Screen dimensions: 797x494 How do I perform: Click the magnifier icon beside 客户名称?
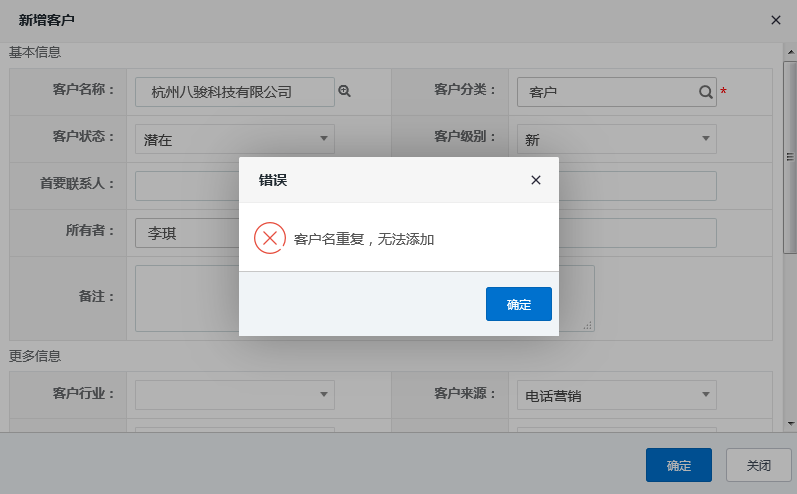pos(345,91)
